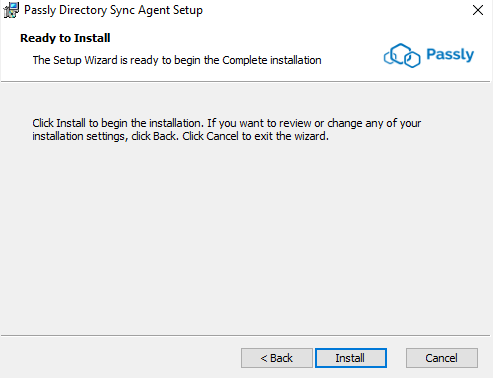Click 'Click Cancel to exit the wizard' sentence

tap(255, 136)
